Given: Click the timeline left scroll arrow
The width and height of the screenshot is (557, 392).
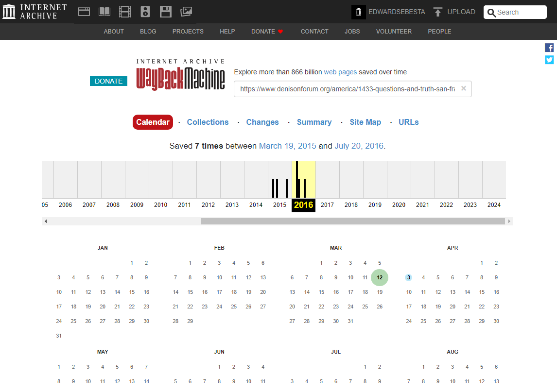Looking at the screenshot, I should 46,221.
